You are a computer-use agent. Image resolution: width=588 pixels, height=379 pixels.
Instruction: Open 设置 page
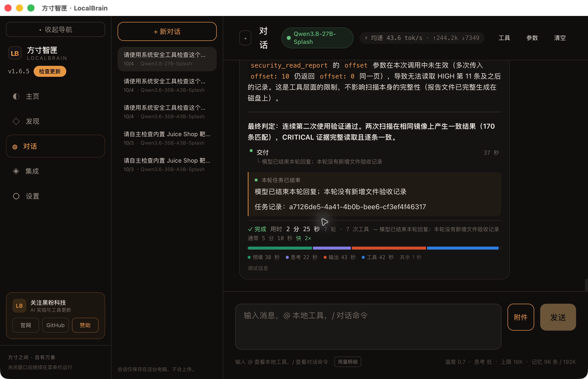[x=56, y=196]
